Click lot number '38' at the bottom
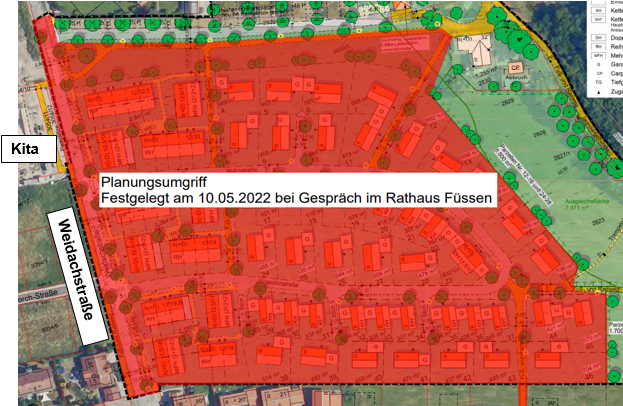 (284, 378)
